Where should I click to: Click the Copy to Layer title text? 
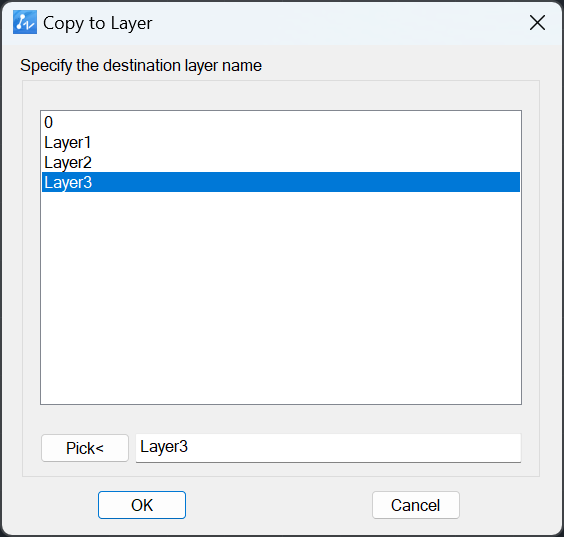(x=97, y=23)
